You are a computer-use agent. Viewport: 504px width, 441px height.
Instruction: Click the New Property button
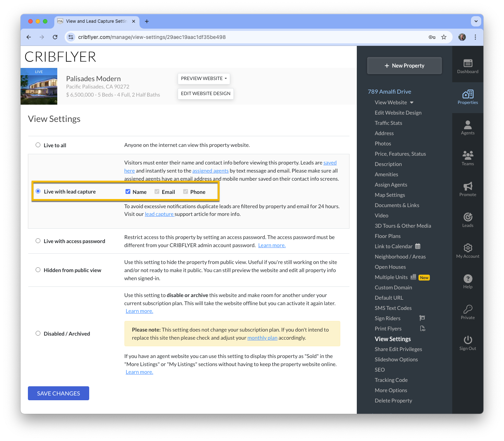click(x=405, y=66)
